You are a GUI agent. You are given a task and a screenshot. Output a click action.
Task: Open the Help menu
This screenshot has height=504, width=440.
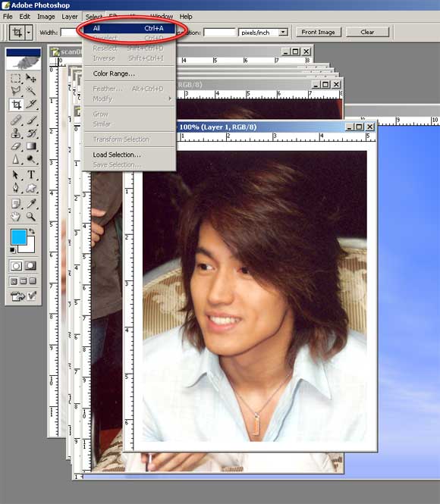[186, 17]
